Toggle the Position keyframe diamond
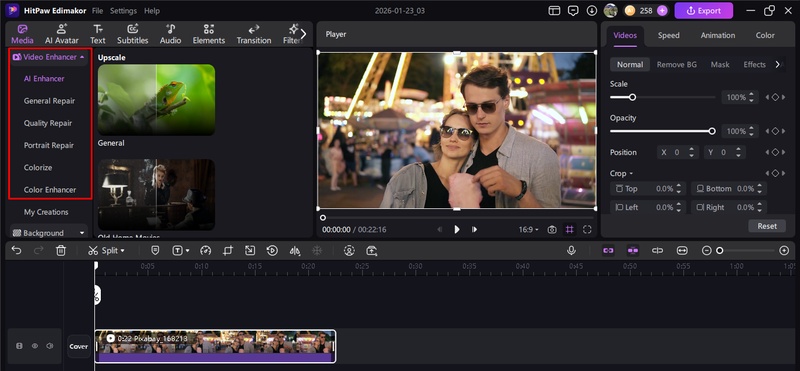Screen dimensions: 800x371 pyautogui.click(x=775, y=152)
